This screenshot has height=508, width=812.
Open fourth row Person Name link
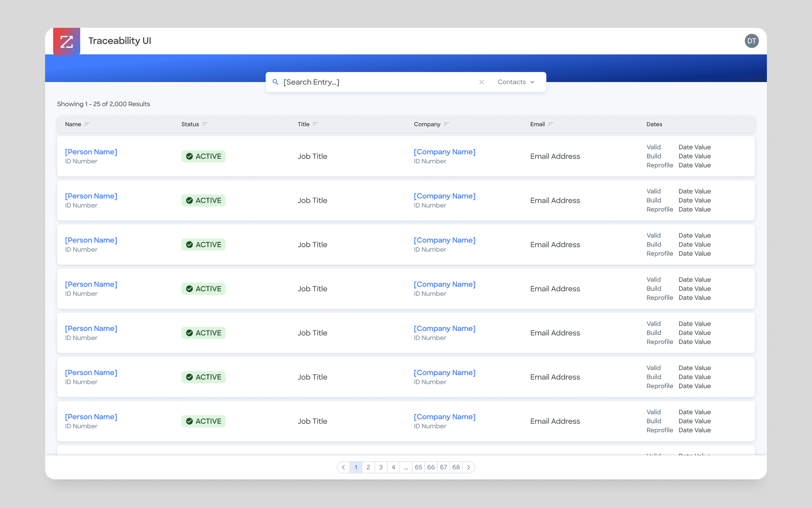(x=91, y=284)
